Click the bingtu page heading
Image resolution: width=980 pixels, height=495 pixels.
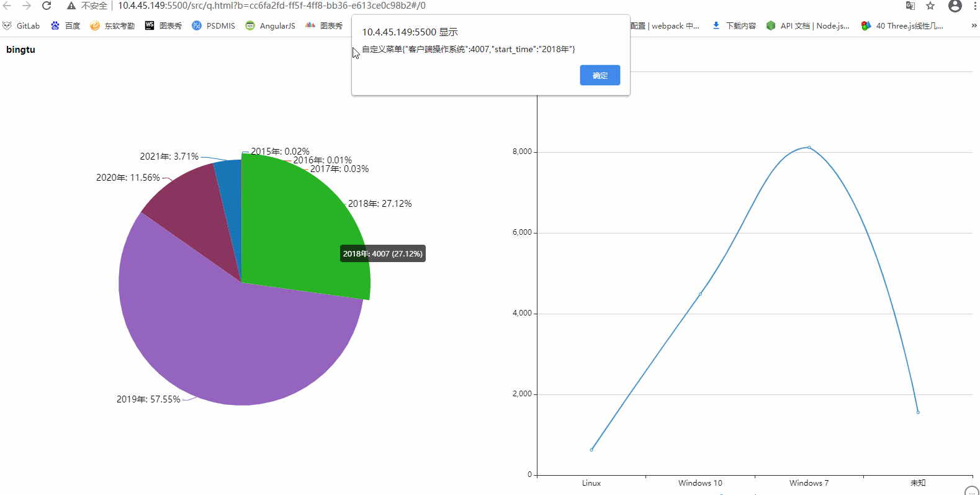(x=20, y=50)
